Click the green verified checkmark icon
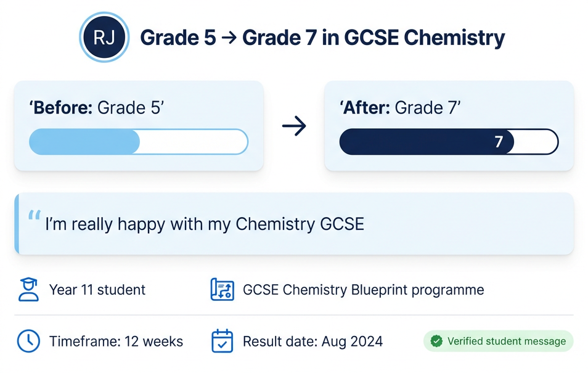The width and height of the screenshot is (588, 373). pos(436,341)
